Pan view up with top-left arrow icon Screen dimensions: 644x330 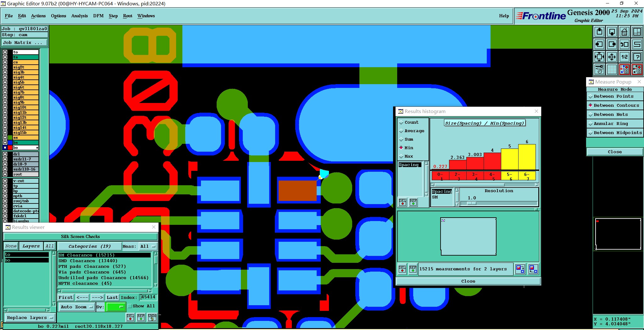(599, 32)
